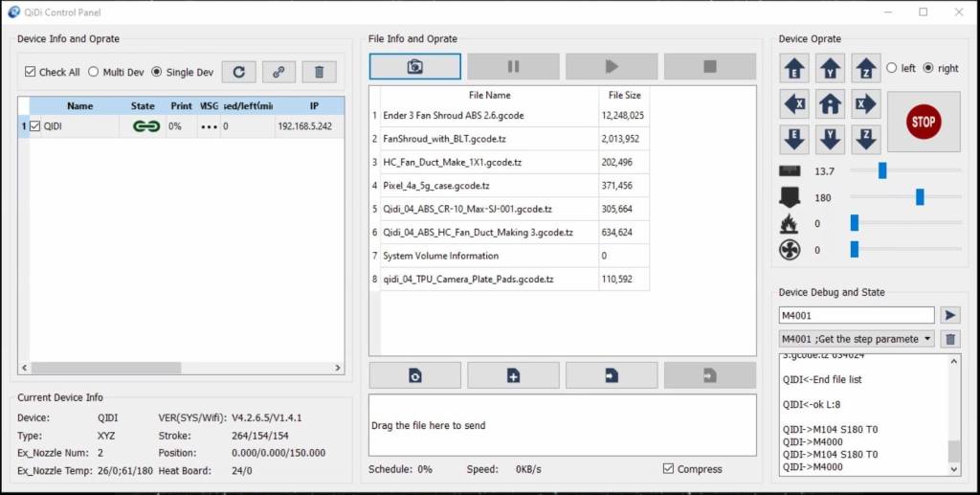Select file Pixel_4a_5g_case.gcode.tz
The image size is (980, 495).
(x=489, y=186)
